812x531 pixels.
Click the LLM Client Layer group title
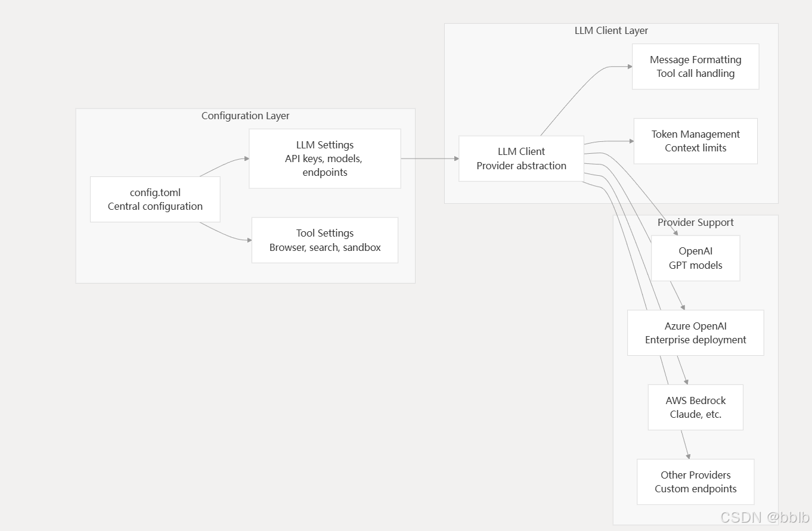click(x=611, y=30)
